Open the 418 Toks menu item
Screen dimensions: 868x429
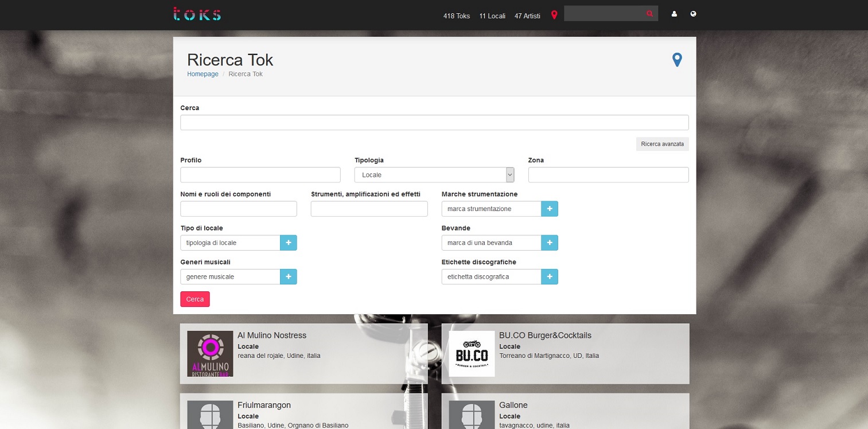click(456, 16)
